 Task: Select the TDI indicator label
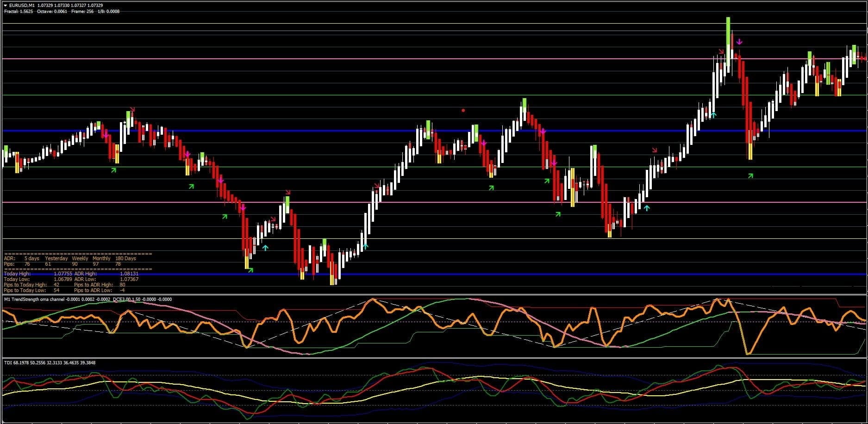tap(8, 362)
